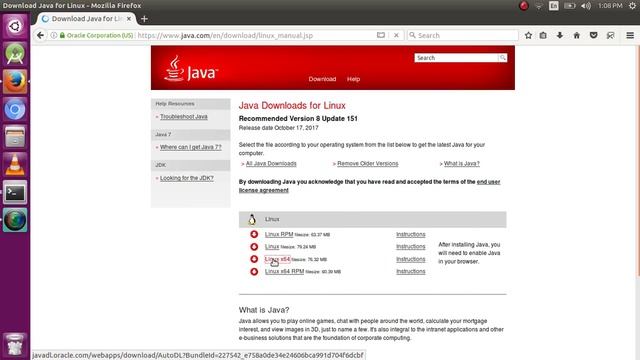Open Firefox downloads panel
This screenshot has width=640, height=360.
560,36
